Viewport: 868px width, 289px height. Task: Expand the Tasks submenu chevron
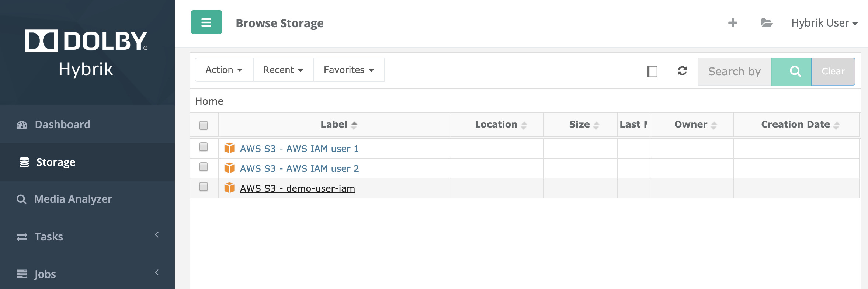pos(157,235)
